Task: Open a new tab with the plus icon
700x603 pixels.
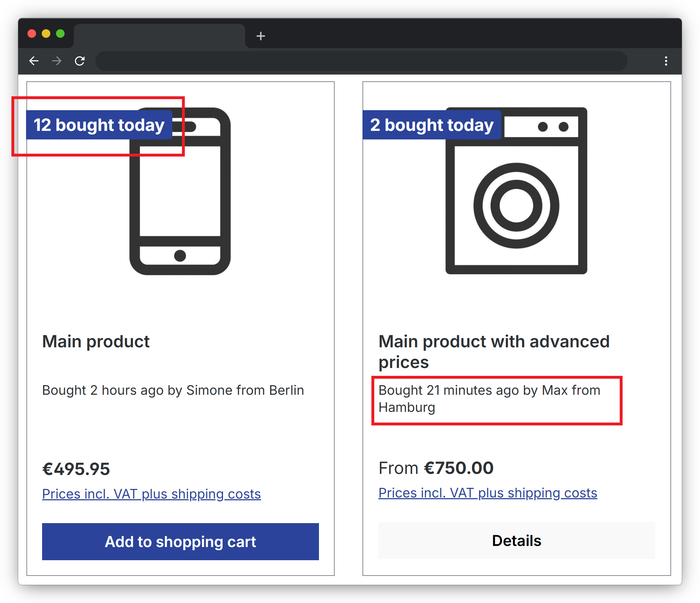Action: pyautogui.click(x=261, y=36)
